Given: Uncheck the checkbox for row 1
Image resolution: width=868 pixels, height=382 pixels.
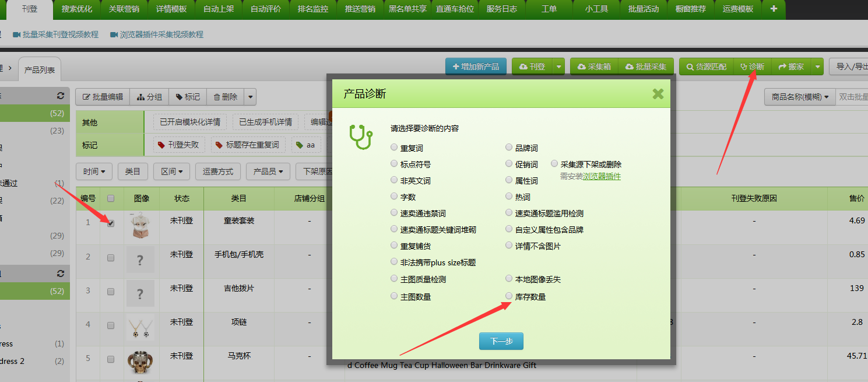Looking at the screenshot, I should coord(111,223).
